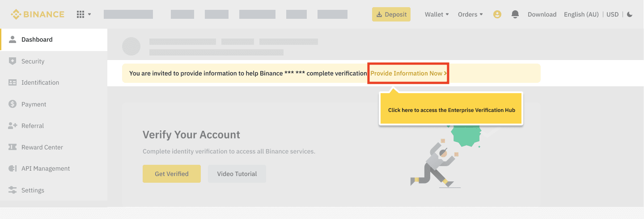
Task: Click the Get Verified button
Action: (x=172, y=174)
